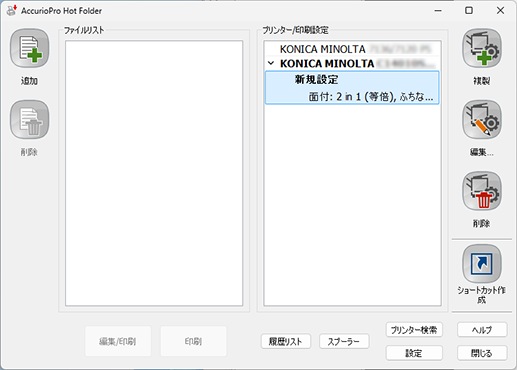
Task: Click the 閉じる close button
Action: pos(482,353)
